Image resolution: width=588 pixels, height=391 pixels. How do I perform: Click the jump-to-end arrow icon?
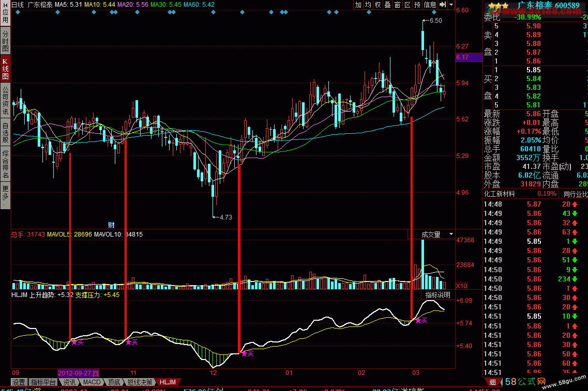point(443,5)
